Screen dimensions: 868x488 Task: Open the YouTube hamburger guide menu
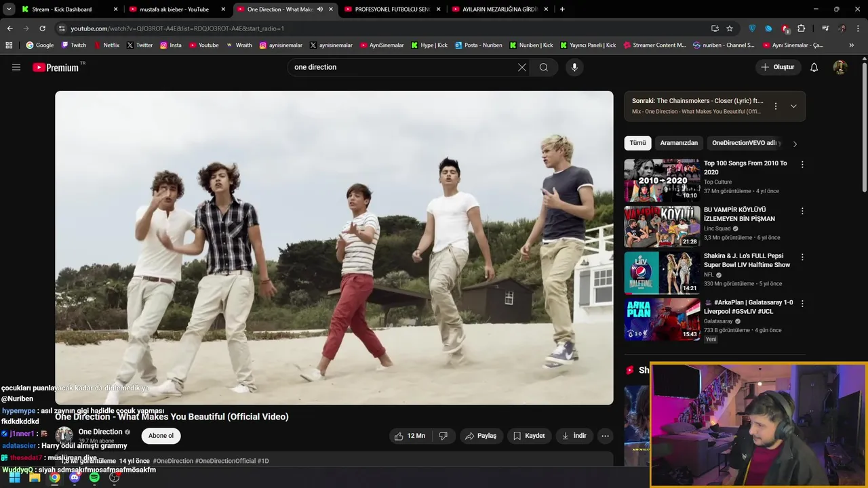tap(16, 67)
